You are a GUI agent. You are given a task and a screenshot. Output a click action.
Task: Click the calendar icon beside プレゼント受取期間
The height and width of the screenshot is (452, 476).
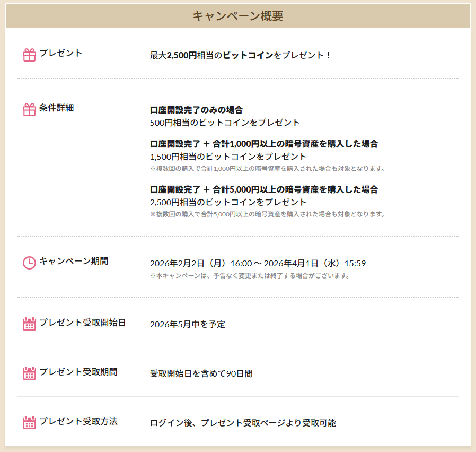(x=29, y=373)
